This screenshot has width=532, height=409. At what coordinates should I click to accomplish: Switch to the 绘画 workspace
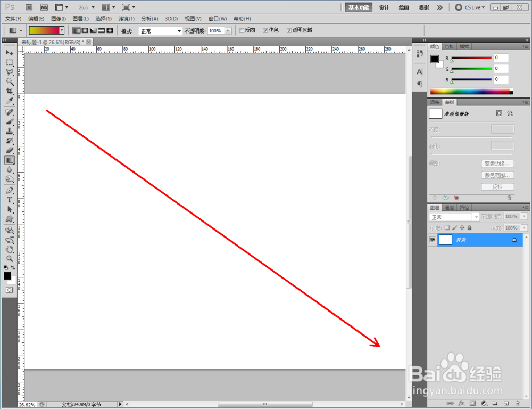404,7
